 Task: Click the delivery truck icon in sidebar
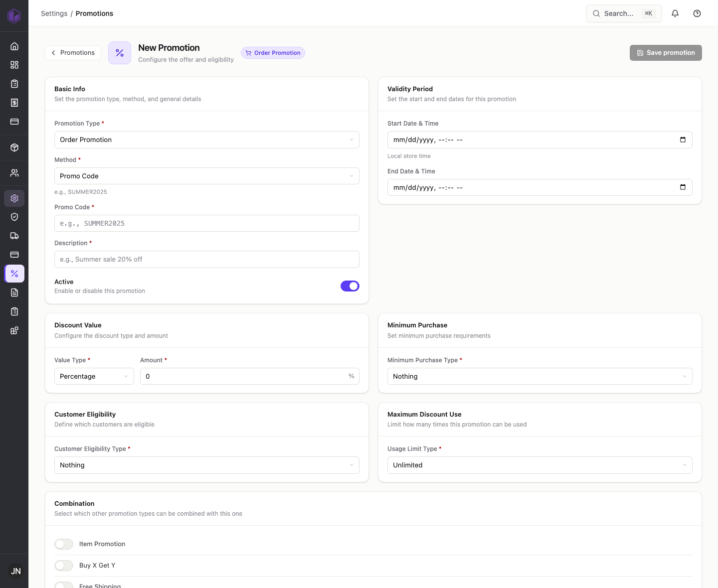(x=14, y=236)
